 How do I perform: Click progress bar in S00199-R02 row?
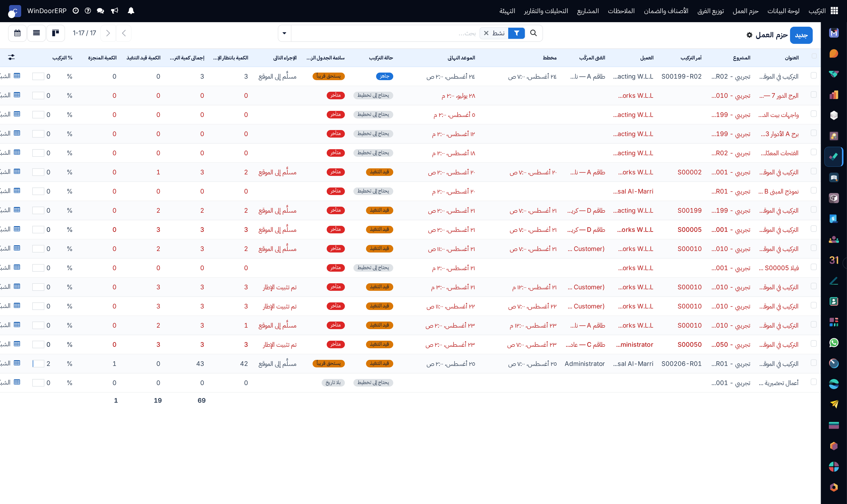38,76
